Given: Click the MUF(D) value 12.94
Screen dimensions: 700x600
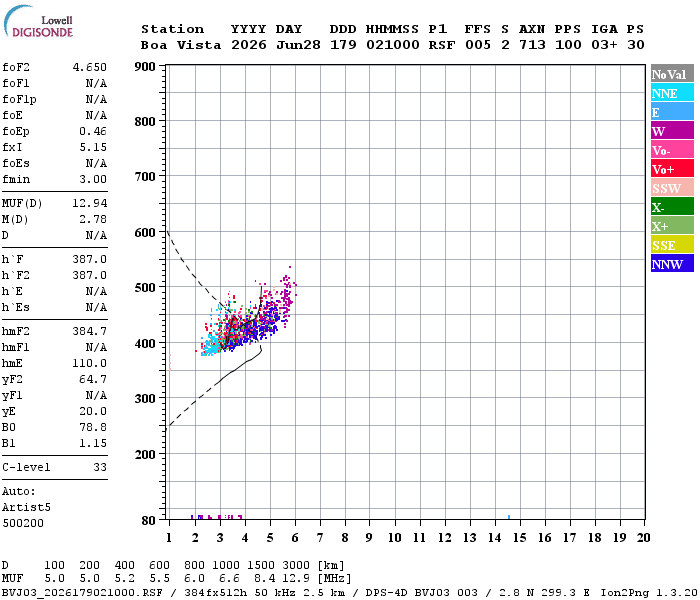Looking at the screenshot, I should (x=90, y=204).
